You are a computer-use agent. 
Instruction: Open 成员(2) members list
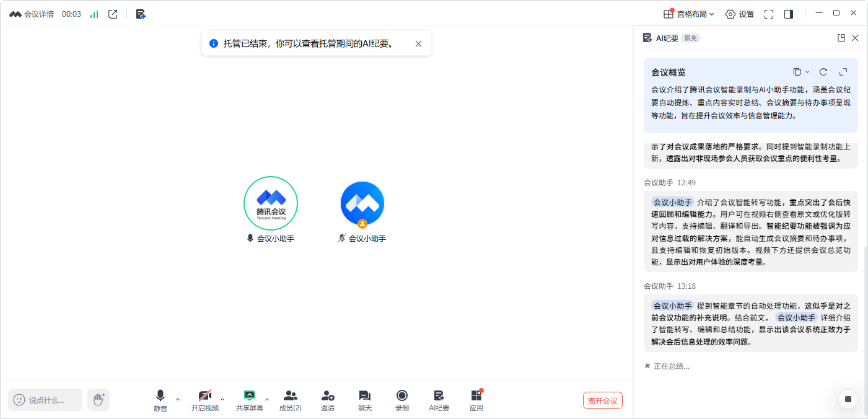coord(290,400)
